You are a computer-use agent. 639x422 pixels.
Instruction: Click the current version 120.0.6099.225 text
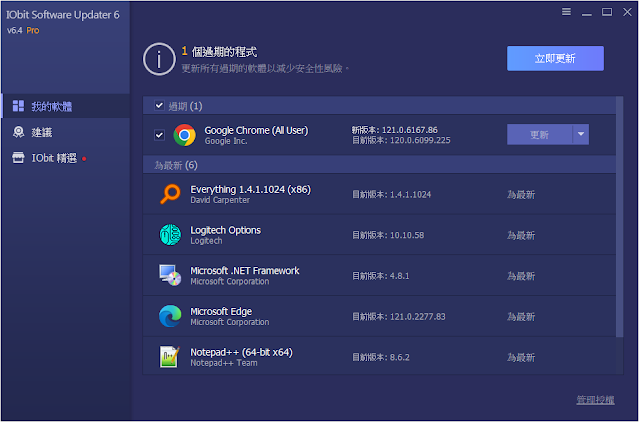(401, 140)
